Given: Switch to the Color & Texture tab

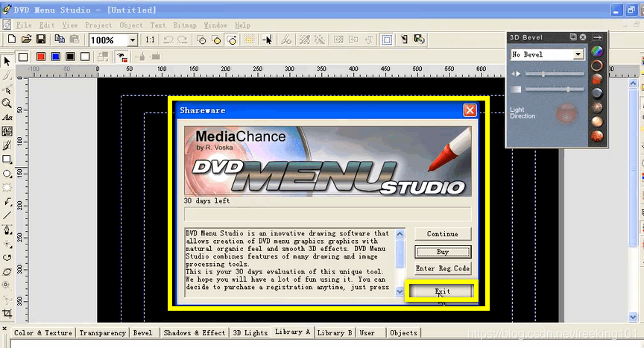Looking at the screenshot, I should (x=43, y=333).
